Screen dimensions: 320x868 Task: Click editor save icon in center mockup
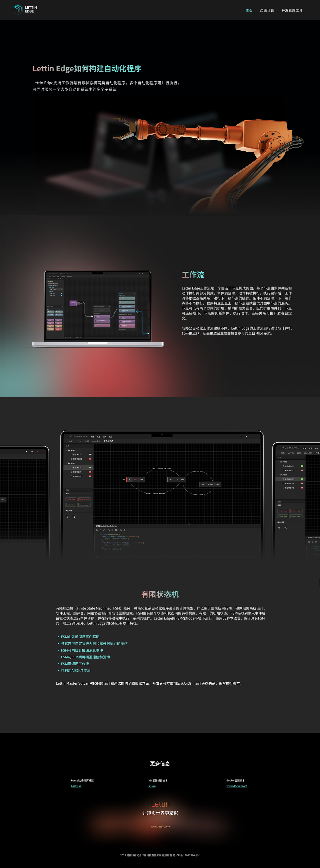coord(97,530)
